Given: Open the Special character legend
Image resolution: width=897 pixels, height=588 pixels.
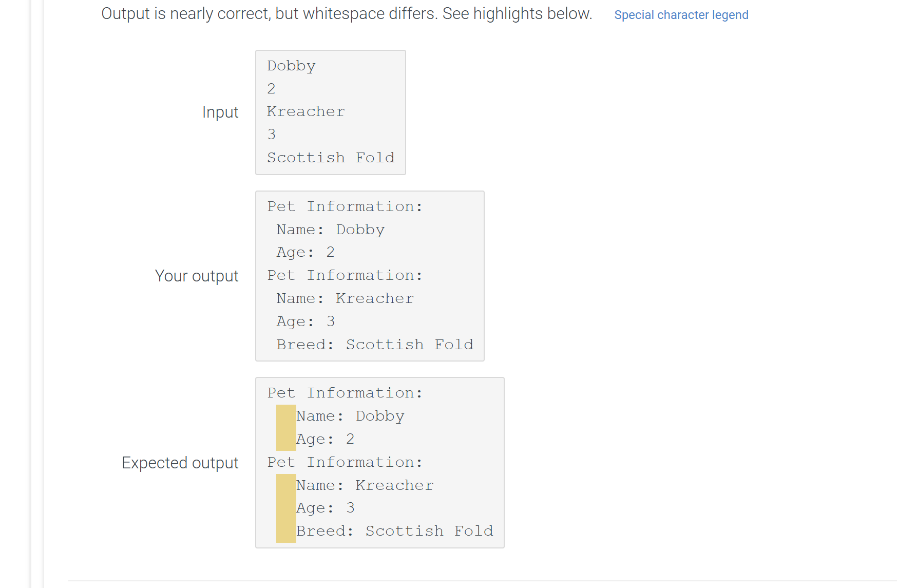Looking at the screenshot, I should click(681, 15).
